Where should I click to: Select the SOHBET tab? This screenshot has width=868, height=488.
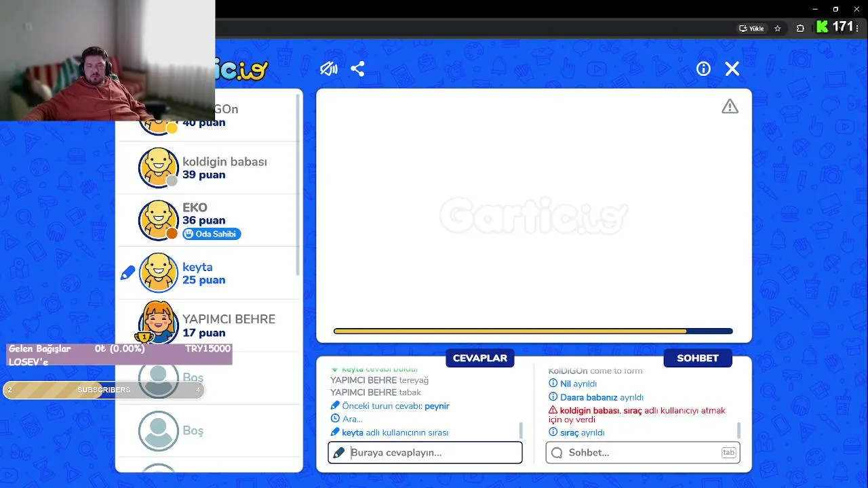coord(698,358)
